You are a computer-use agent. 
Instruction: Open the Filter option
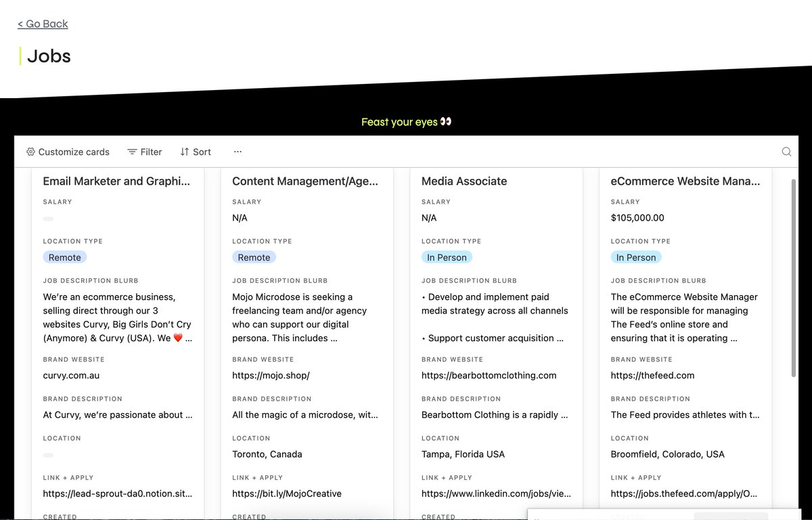coord(145,152)
